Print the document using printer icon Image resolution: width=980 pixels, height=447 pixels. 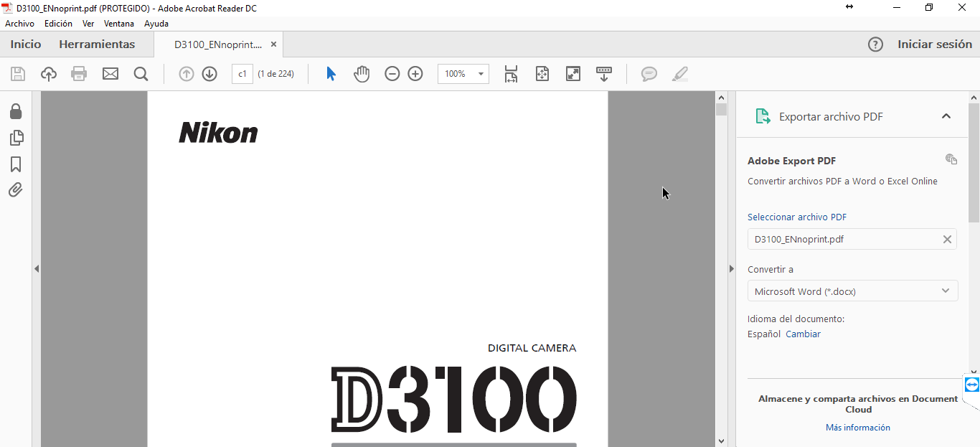(x=79, y=74)
